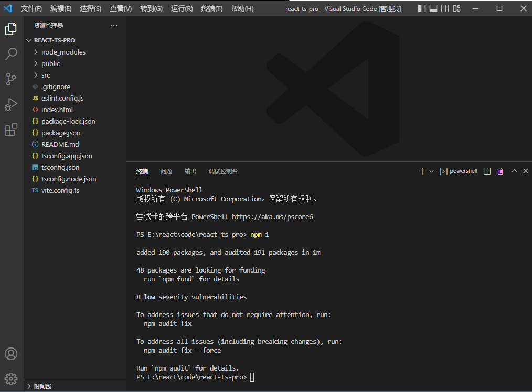Open the Explorer view in activity bar
Viewport: 532px width, 392px height.
point(11,29)
